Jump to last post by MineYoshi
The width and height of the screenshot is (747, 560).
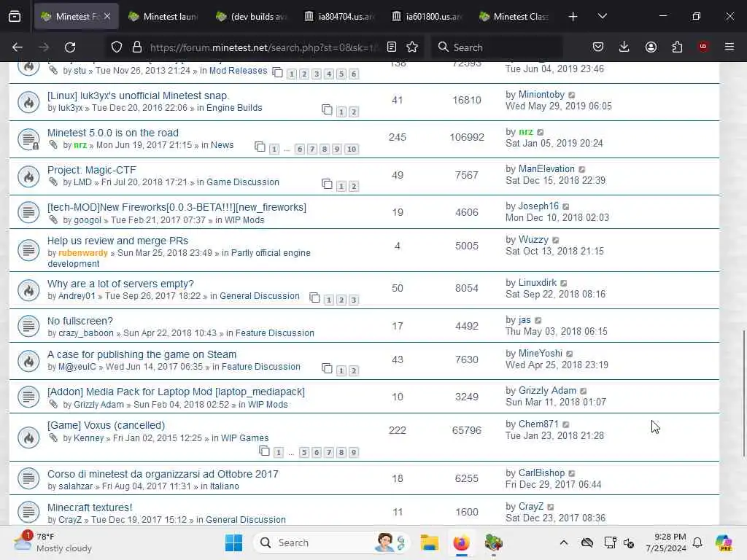pos(569,354)
